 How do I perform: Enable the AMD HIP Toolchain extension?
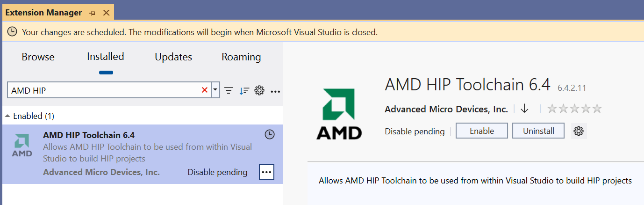point(481,131)
